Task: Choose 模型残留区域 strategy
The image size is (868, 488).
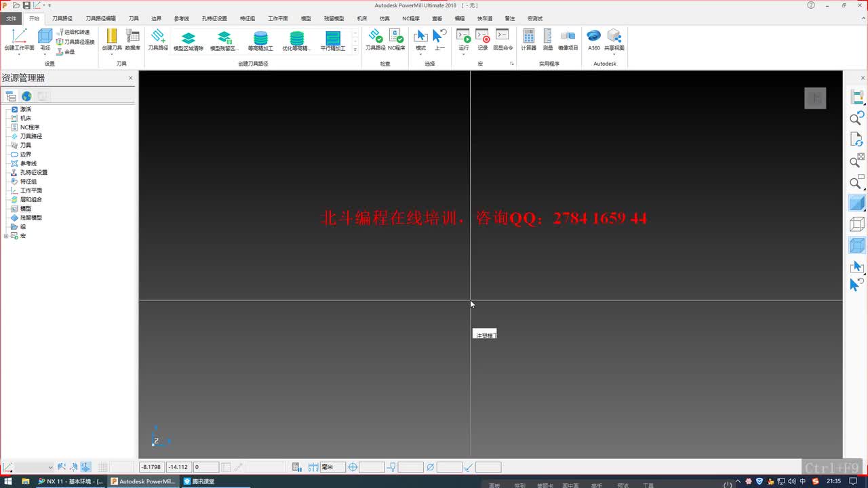Action: click(224, 40)
